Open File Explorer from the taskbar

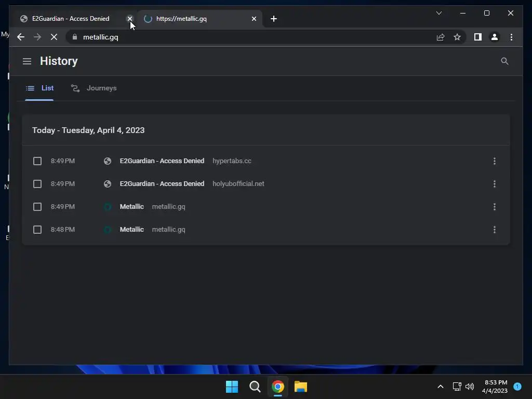pyautogui.click(x=301, y=387)
